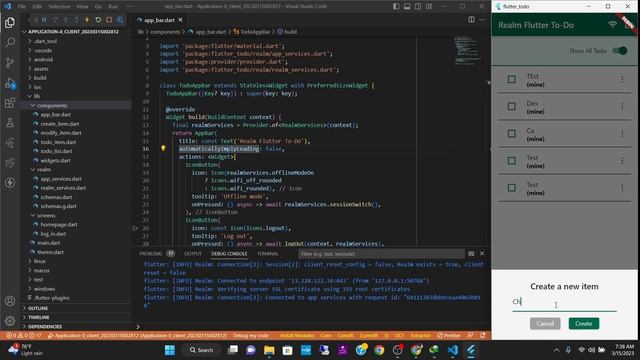640x360 pixels.
Task: Open the options menu for Des item
Action: (x=622, y=107)
